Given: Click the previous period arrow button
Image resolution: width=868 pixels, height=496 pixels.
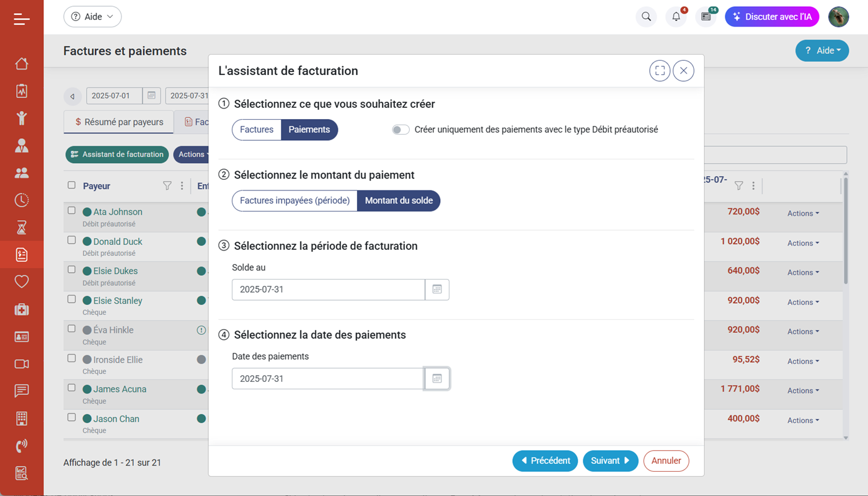Looking at the screenshot, I should click(x=73, y=96).
